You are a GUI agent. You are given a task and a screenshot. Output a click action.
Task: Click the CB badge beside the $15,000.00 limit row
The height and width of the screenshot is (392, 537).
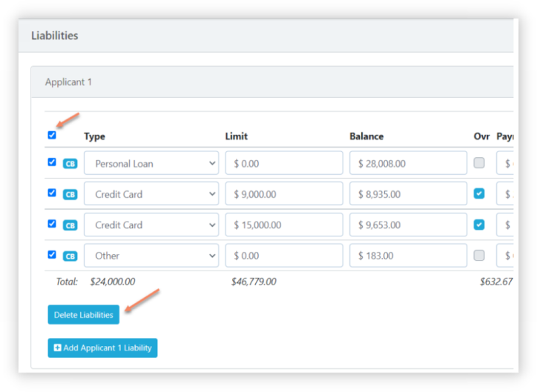pos(70,225)
